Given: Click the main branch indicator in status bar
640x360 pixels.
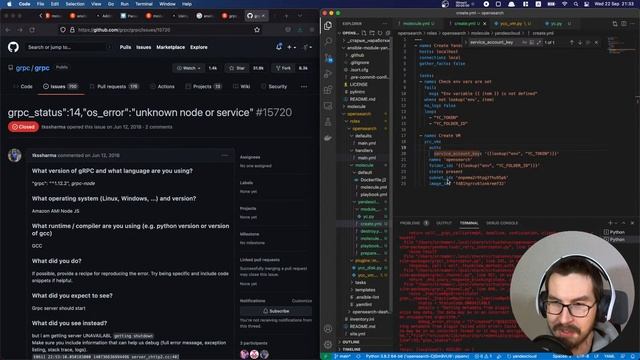Looking at the screenshot, I should [342, 356].
